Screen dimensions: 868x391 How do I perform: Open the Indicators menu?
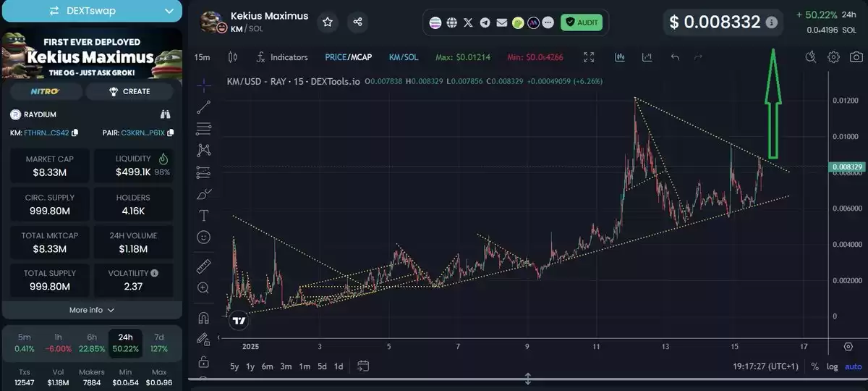282,57
